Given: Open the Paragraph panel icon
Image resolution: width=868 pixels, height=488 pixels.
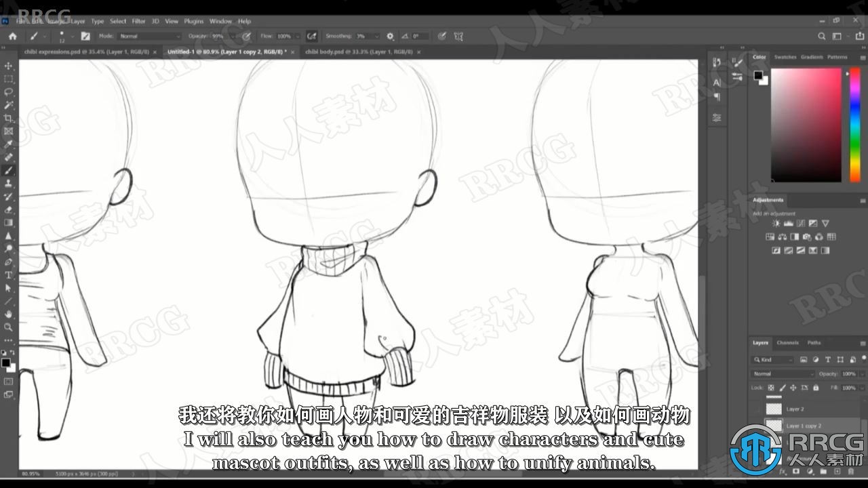Looking at the screenshot, I should pyautogui.click(x=717, y=97).
